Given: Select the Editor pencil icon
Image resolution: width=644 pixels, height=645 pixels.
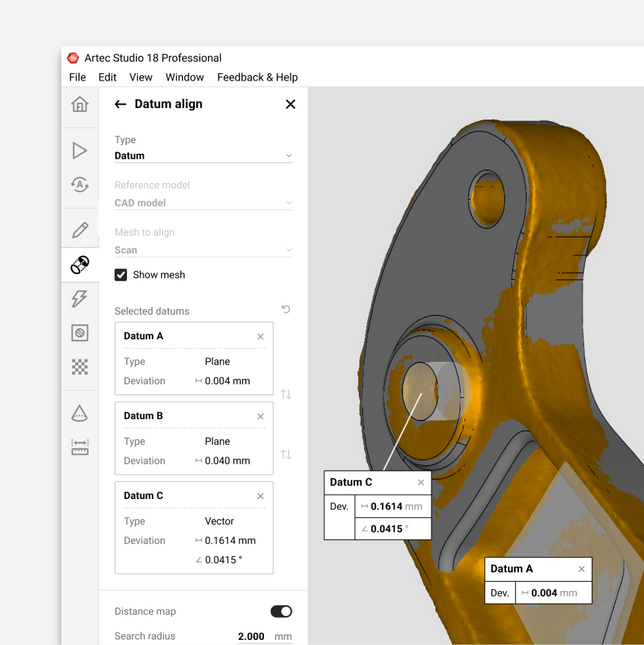Looking at the screenshot, I should point(80,230).
